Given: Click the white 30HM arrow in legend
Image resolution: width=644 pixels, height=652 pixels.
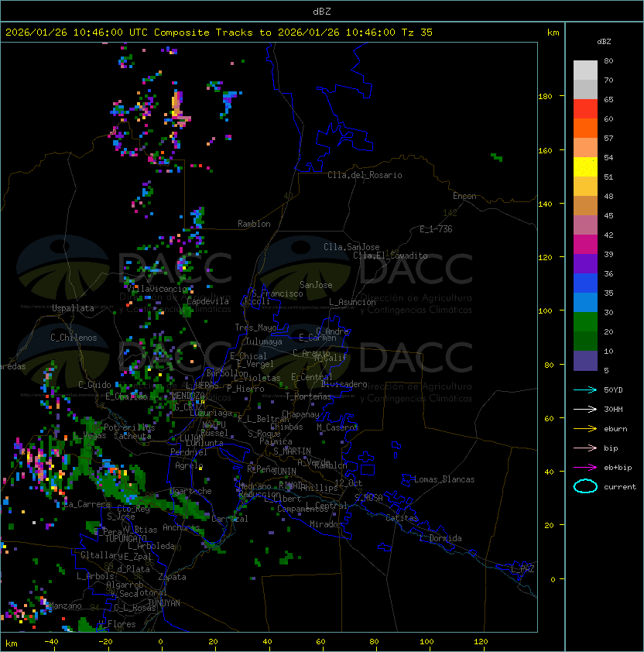Looking at the screenshot, I should point(585,409).
